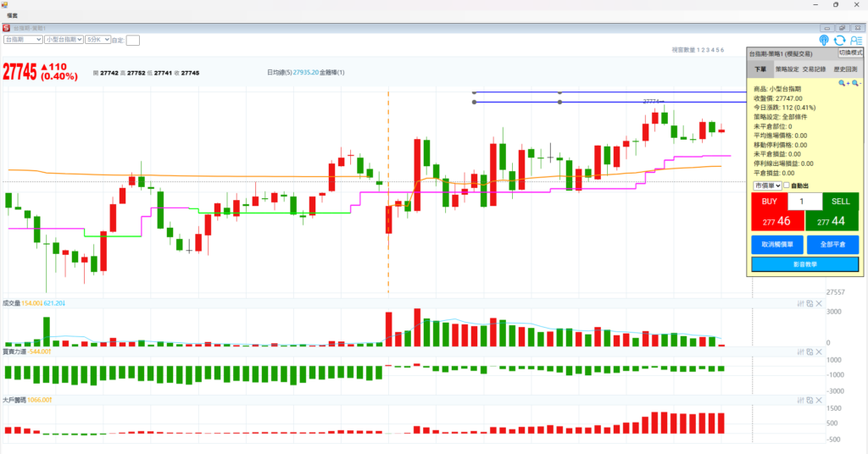
Task: Open the 市價單 order type dropdown
Action: [766, 185]
